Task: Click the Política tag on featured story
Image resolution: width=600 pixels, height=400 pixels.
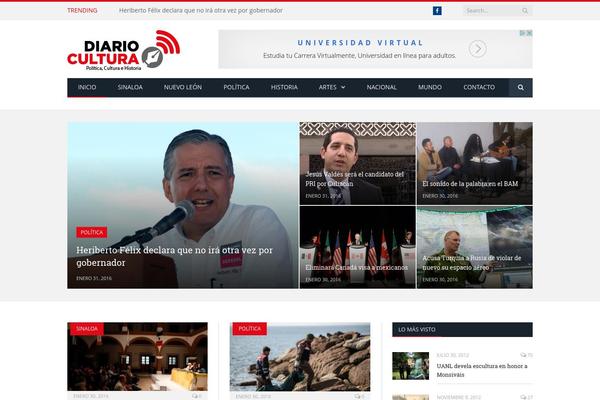Action: pos(91,232)
